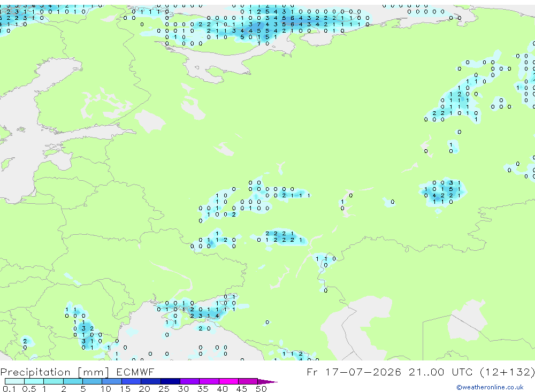The width and height of the screenshot is (535, 392).
Task: Click the legend label "45"
Action: point(242,389)
